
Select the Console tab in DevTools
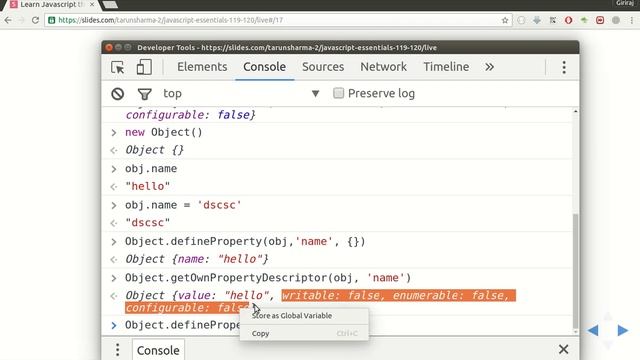coord(264,67)
